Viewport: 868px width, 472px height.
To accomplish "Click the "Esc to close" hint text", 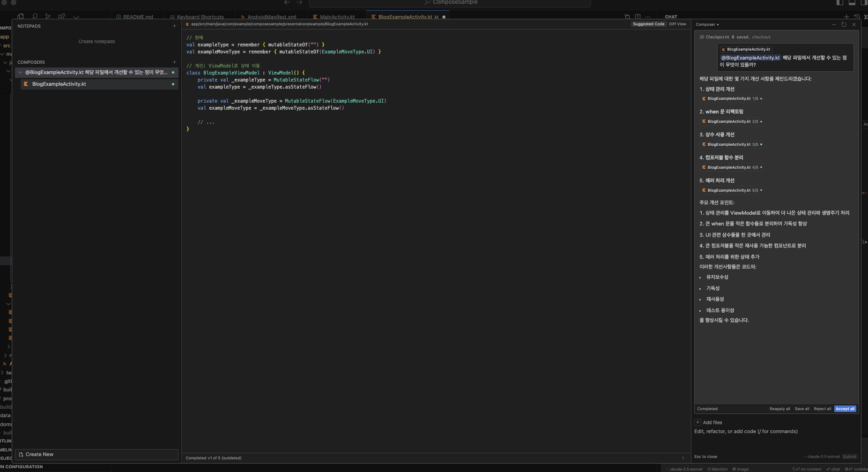I will (x=705, y=457).
